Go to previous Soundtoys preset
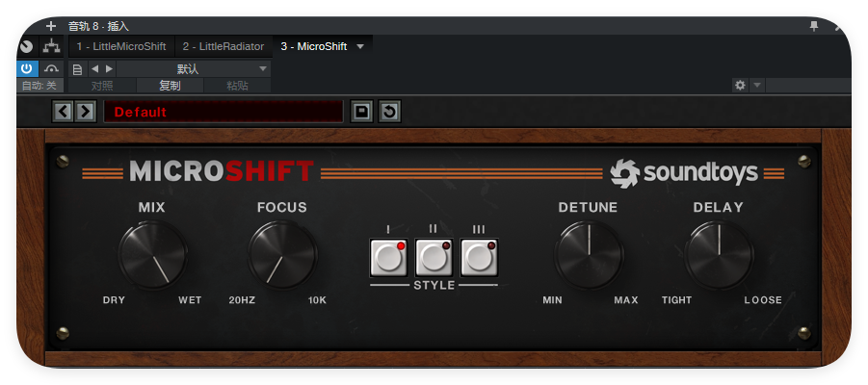The width and height of the screenshot is (868, 385). (64, 112)
